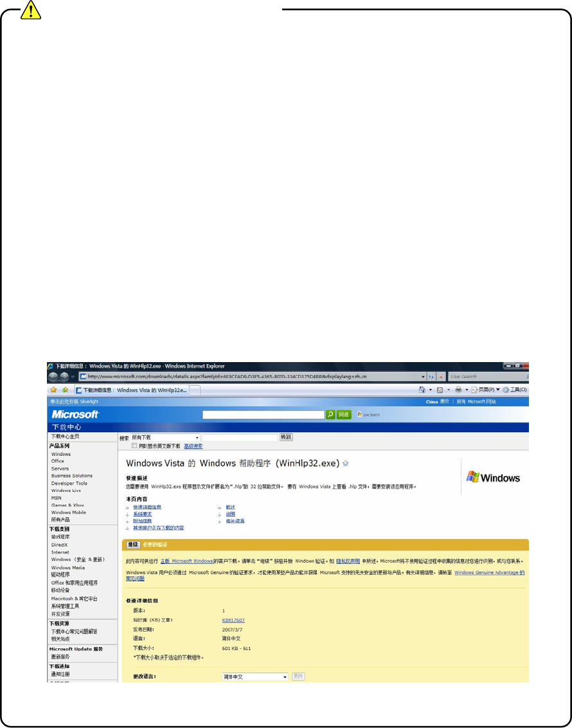Open a new blank browser tab

click(x=195, y=390)
